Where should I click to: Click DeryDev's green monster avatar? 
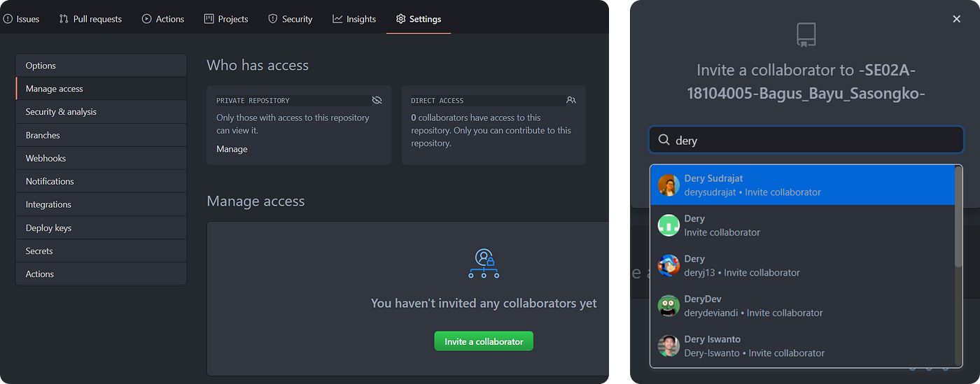click(x=668, y=306)
